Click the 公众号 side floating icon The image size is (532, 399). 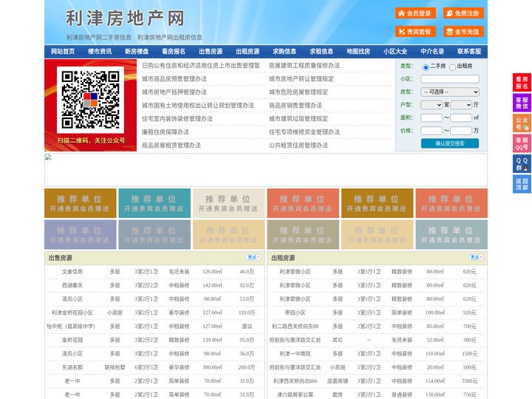(x=522, y=123)
